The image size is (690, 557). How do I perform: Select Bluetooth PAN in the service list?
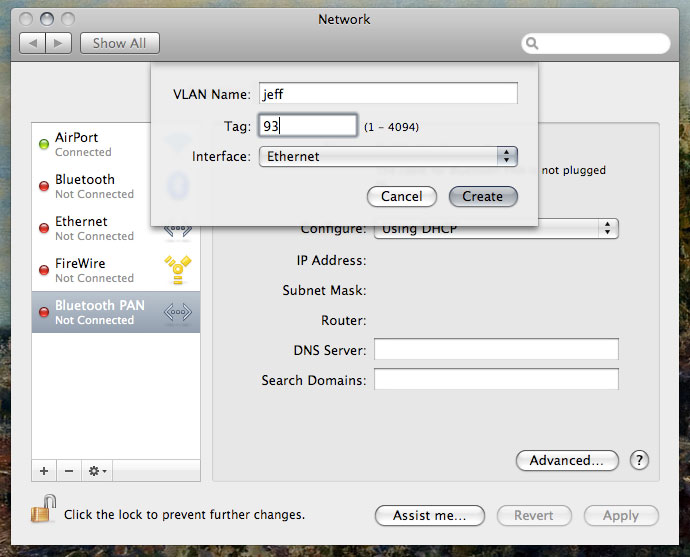(x=116, y=312)
